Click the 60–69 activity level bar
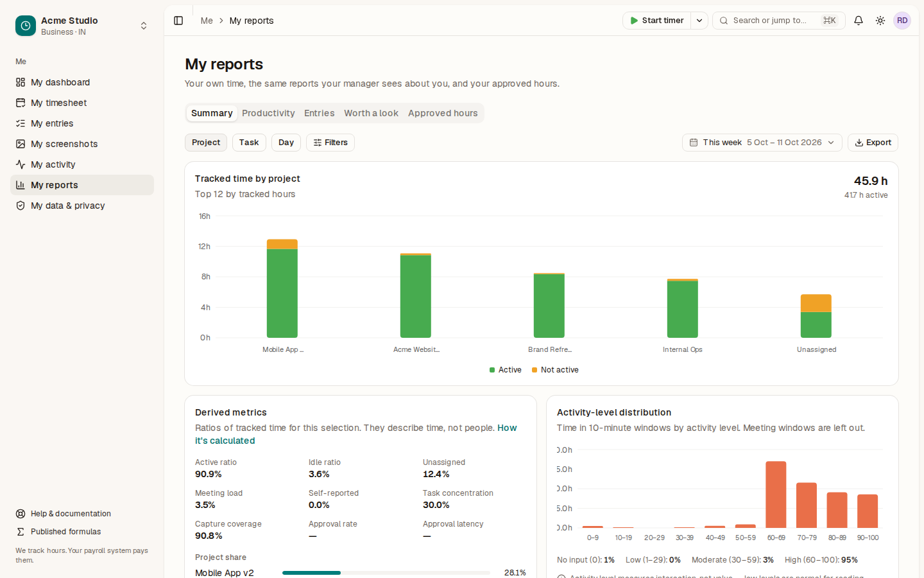The width and height of the screenshot is (924, 578). [776, 495]
